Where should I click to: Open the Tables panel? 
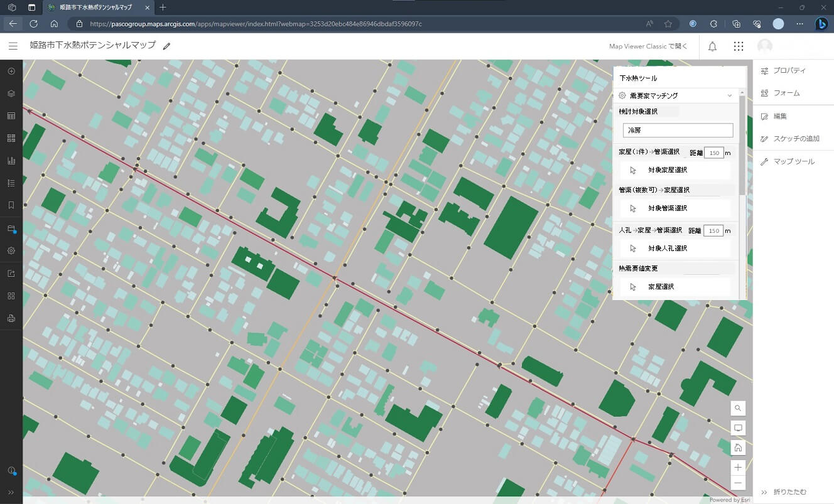point(11,116)
